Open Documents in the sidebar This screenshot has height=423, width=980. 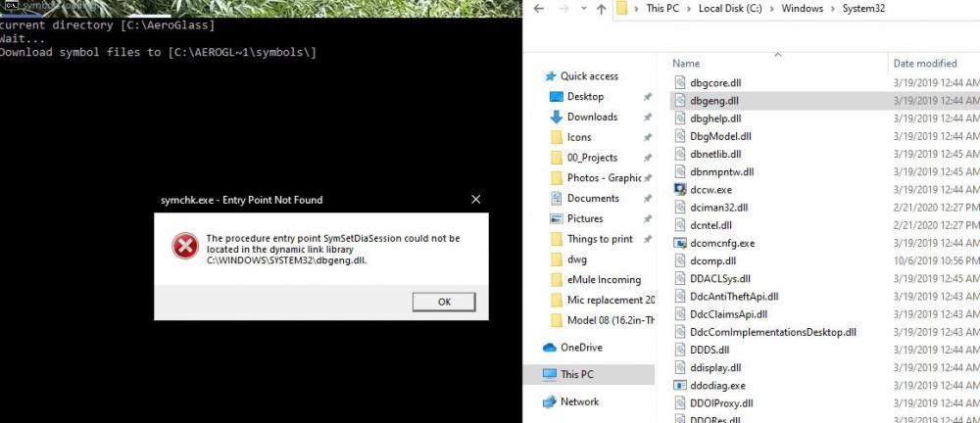click(593, 198)
